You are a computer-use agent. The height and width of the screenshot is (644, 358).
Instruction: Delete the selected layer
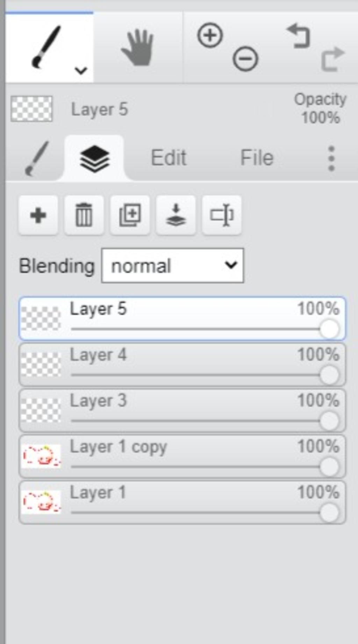[x=84, y=215]
